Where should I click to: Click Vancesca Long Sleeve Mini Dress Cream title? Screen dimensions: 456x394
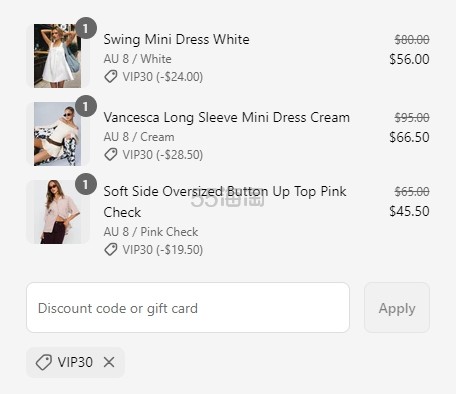[227, 118]
